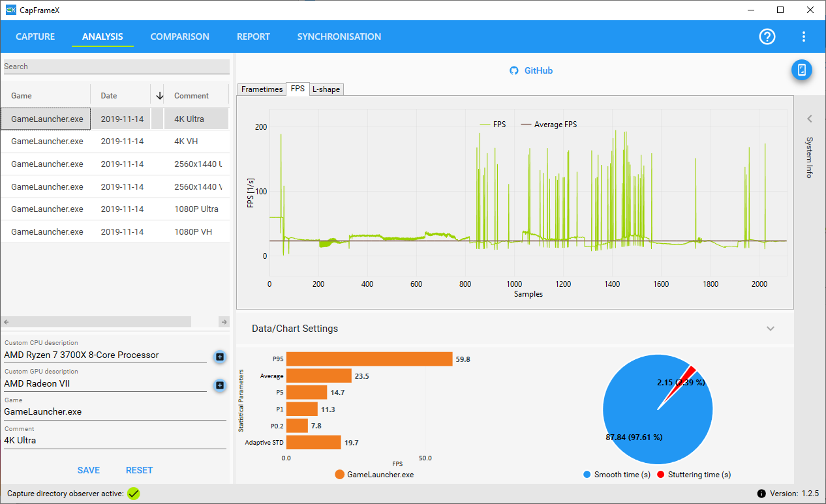Add custom CPU description with plus icon
Screen dimensions: 826x504
[x=220, y=357]
